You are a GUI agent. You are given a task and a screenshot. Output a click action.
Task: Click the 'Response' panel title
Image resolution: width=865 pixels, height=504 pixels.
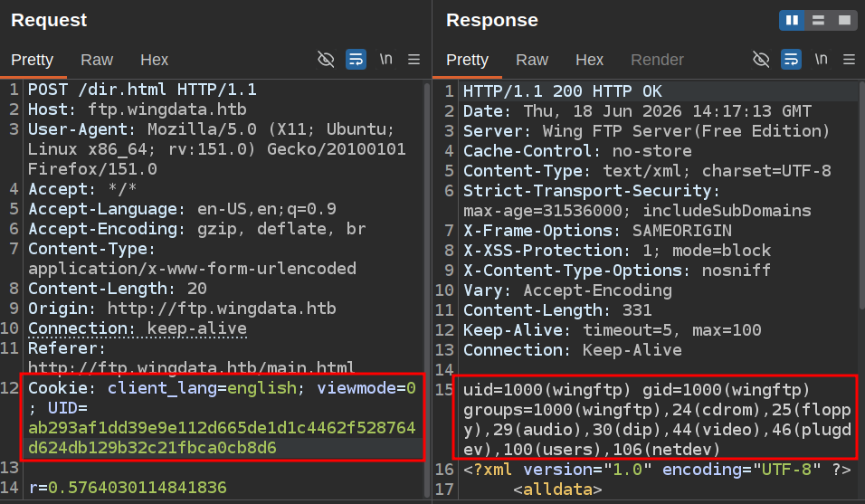pyautogui.click(x=492, y=20)
